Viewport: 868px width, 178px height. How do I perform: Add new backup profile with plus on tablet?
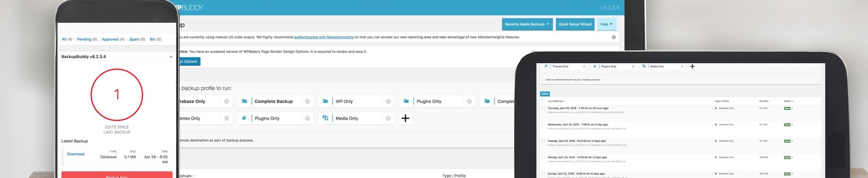pos(692,66)
